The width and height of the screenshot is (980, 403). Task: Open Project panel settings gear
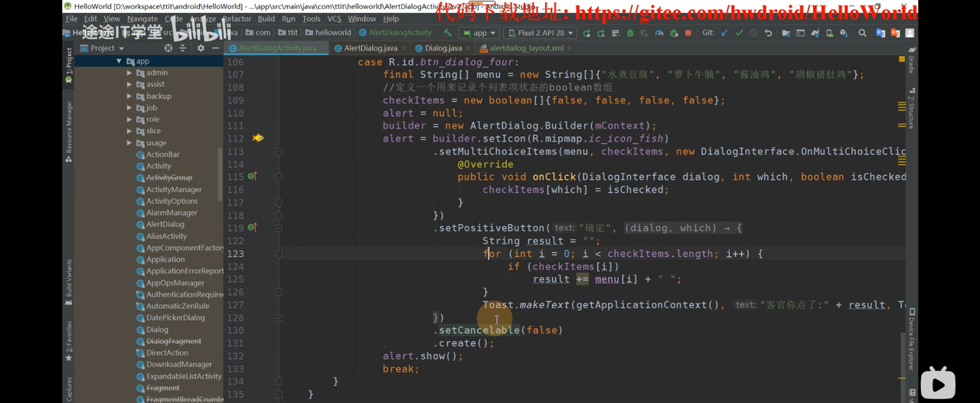pyautogui.click(x=201, y=47)
